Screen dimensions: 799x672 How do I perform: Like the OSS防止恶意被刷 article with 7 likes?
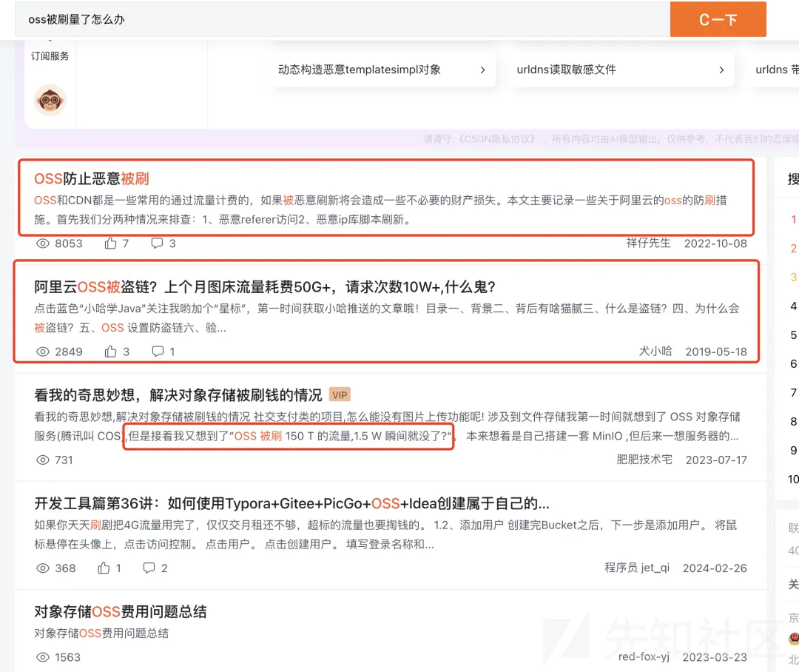110,243
